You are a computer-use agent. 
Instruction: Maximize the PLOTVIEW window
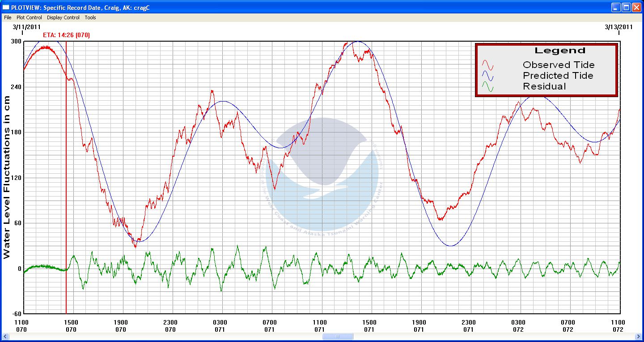(x=627, y=7)
